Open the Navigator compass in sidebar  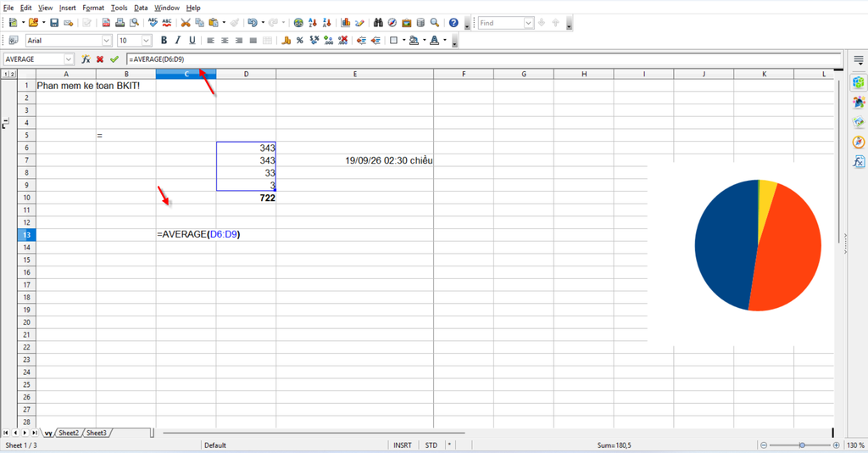click(859, 143)
